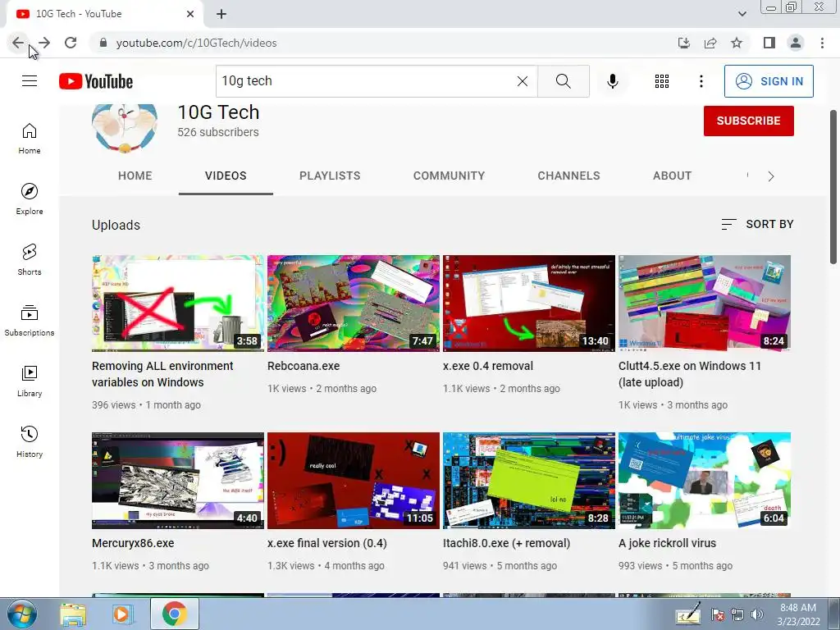This screenshot has width=840, height=630.
Task: Open the YouTube apps grid
Action: coord(662,81)
